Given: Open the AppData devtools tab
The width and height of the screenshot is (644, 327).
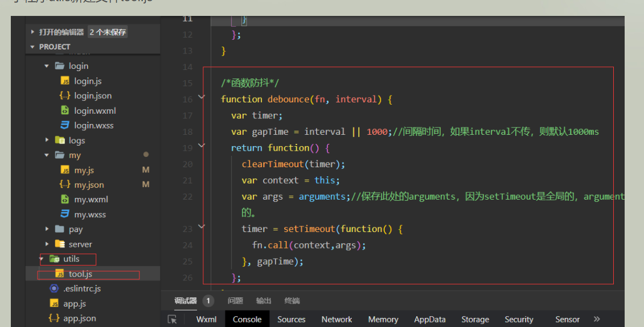Looking at the screenshot, I should (429, 319).
